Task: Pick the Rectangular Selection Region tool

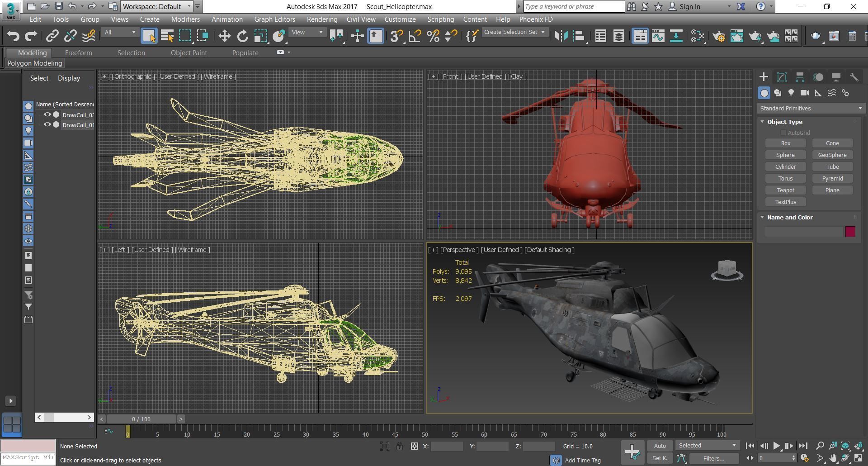Action: click(185, 36)
